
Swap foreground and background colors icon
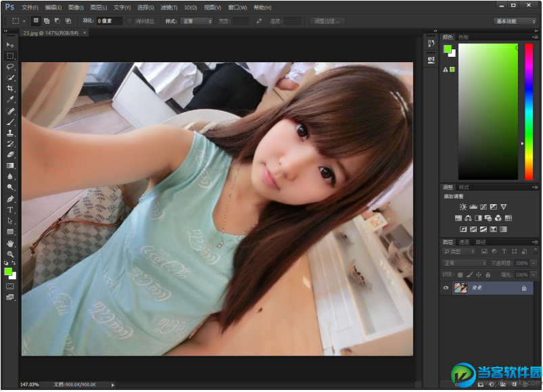click(14, 263)
